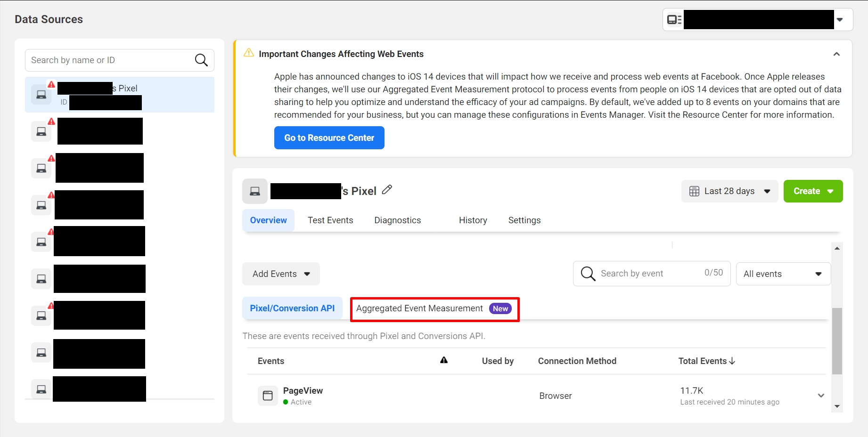Click the PageView event name
The width and height of the screenshot is (868, 437).
pyautogui.click(x=303, y=391)
